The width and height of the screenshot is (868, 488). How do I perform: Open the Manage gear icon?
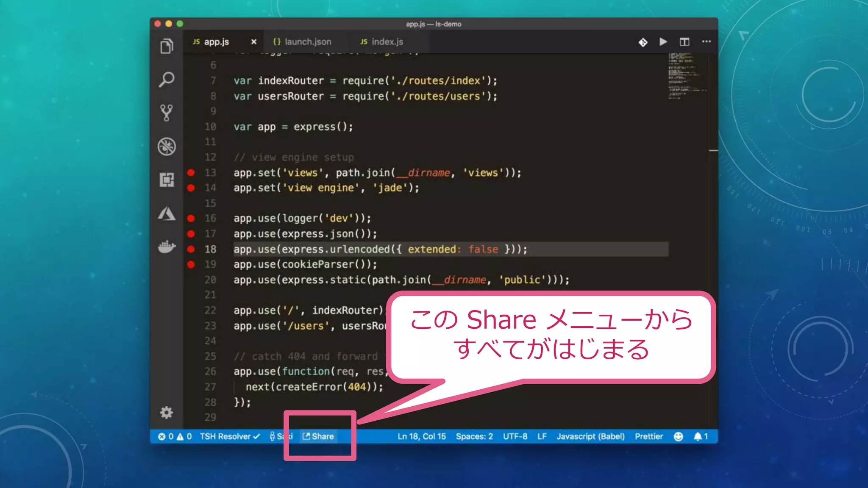coord(167,413)
